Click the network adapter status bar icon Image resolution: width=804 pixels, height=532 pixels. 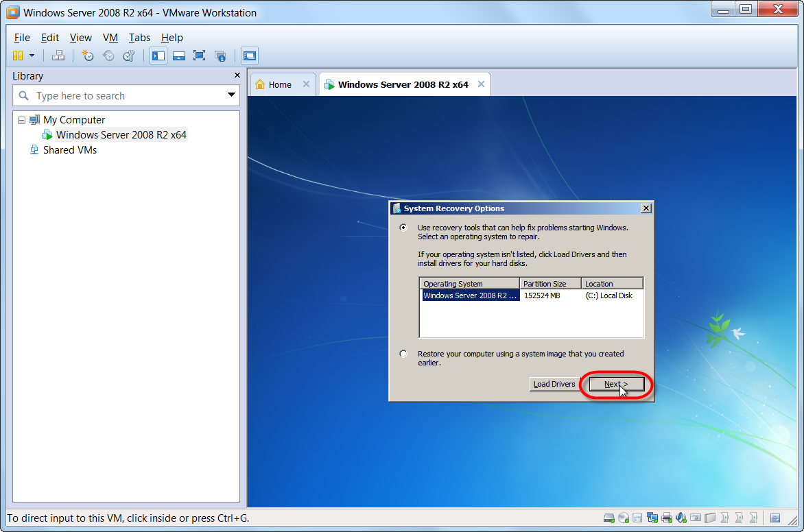click(x=652, y=518)
